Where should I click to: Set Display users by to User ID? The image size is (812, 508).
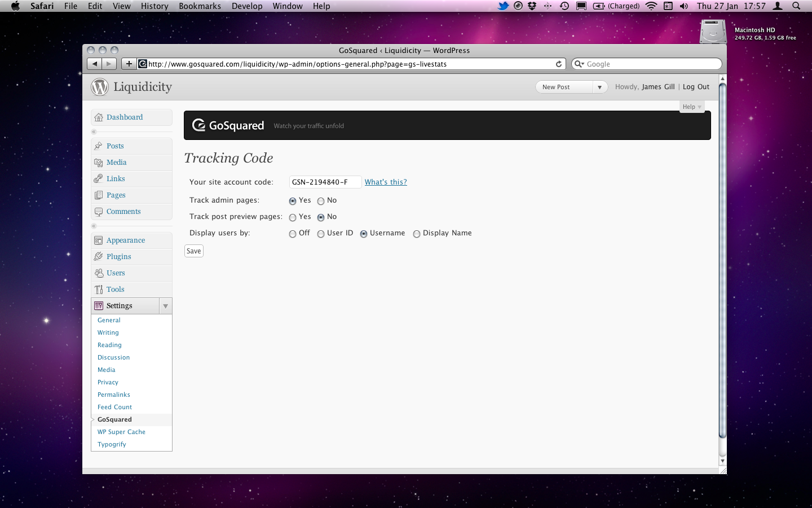click(x=321, y=234)
